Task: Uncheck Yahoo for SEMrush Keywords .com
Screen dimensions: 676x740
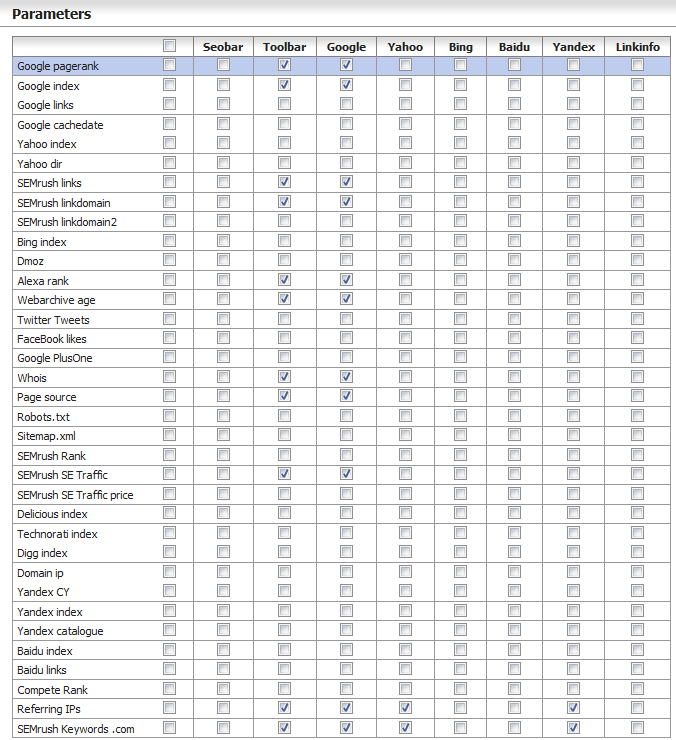Action: click(x=405, y=727)
